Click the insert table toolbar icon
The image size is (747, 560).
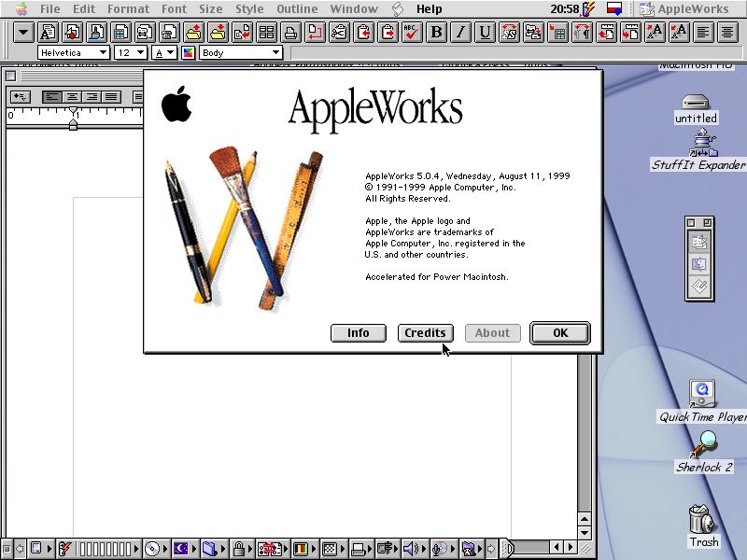557,33
